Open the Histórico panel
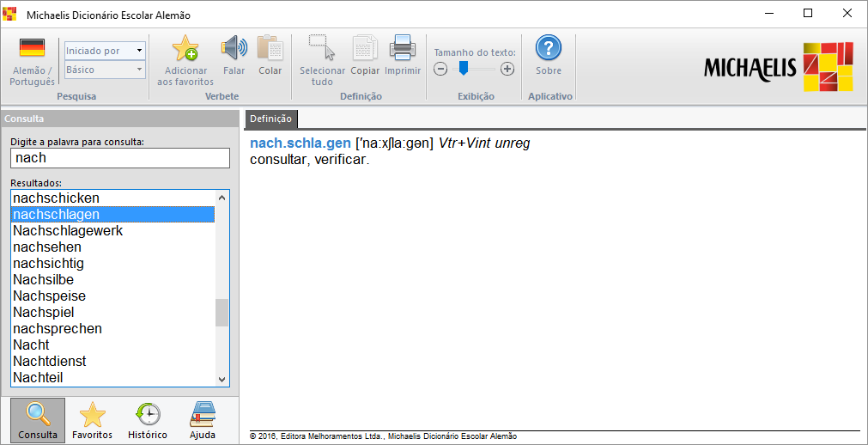868x445 pixels. pyautogui.click(x=148, y=420)
